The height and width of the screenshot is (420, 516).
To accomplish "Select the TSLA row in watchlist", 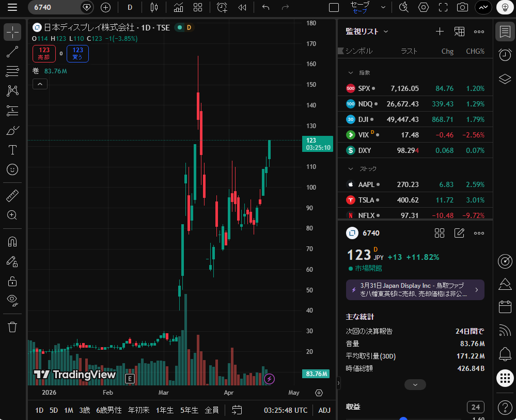I will (415, 200).
